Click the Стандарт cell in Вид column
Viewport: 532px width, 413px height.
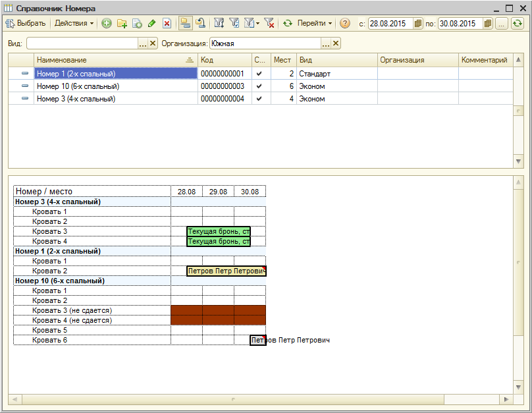tap(337, 74)
